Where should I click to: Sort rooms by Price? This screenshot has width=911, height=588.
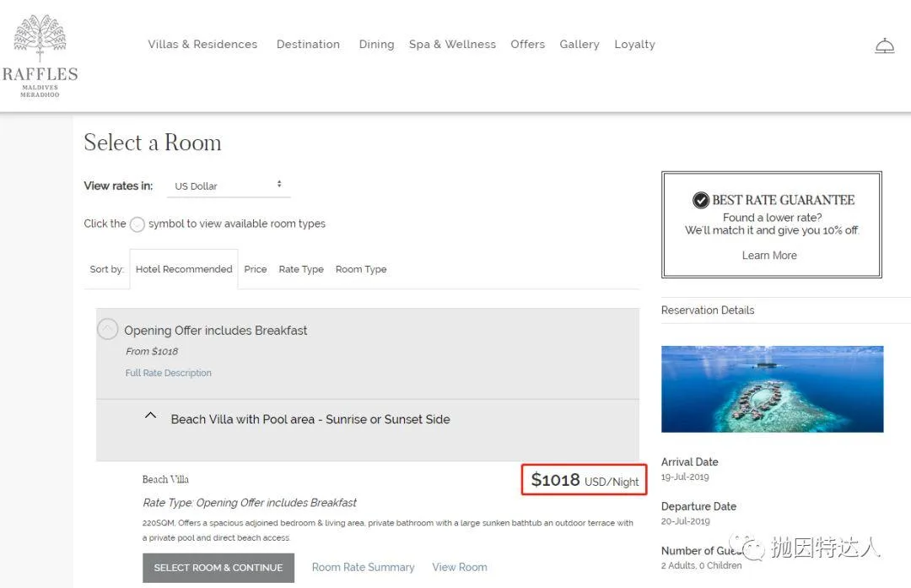coord(255,269)
